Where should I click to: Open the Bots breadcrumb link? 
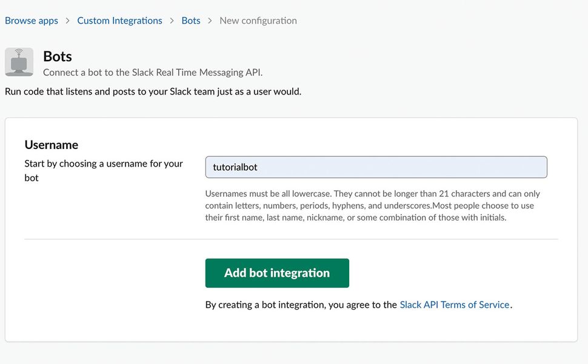190,20
